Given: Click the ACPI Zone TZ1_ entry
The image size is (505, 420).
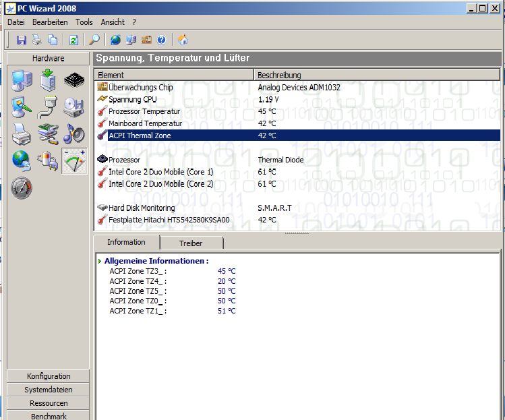Looking at the screenshot, I should click(173, 311).
